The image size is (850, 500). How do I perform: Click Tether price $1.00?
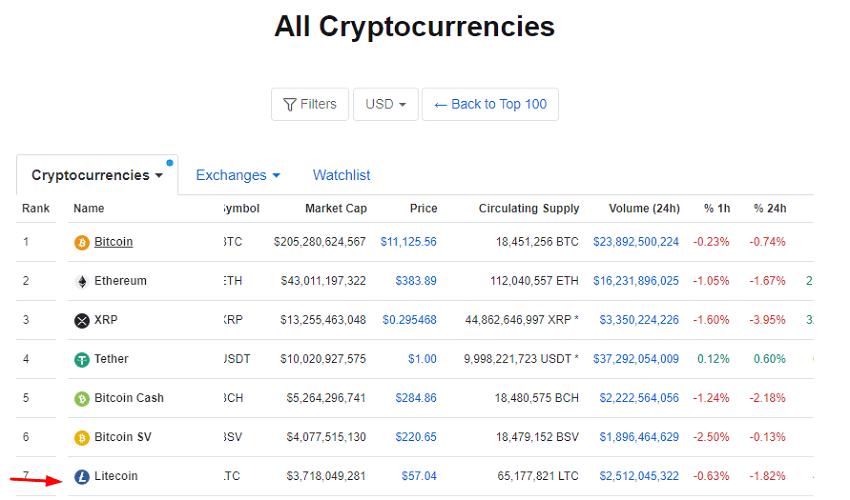422,359
